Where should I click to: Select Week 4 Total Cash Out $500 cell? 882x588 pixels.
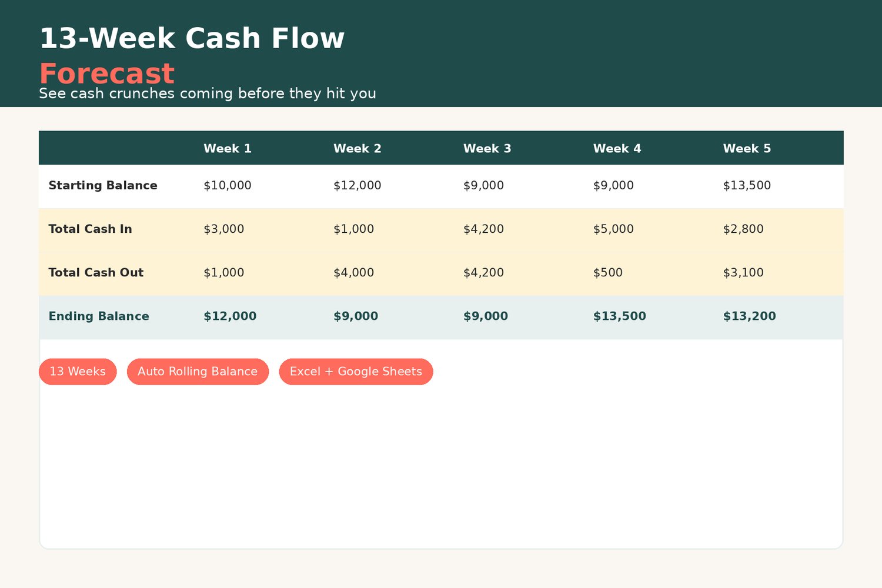(x=608, y=273)
